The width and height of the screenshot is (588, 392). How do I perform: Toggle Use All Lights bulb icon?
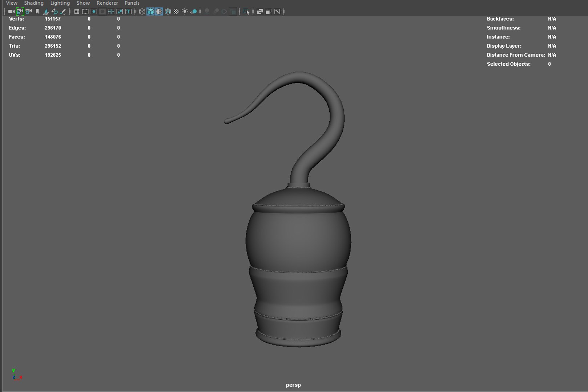(x=185, y=12)
